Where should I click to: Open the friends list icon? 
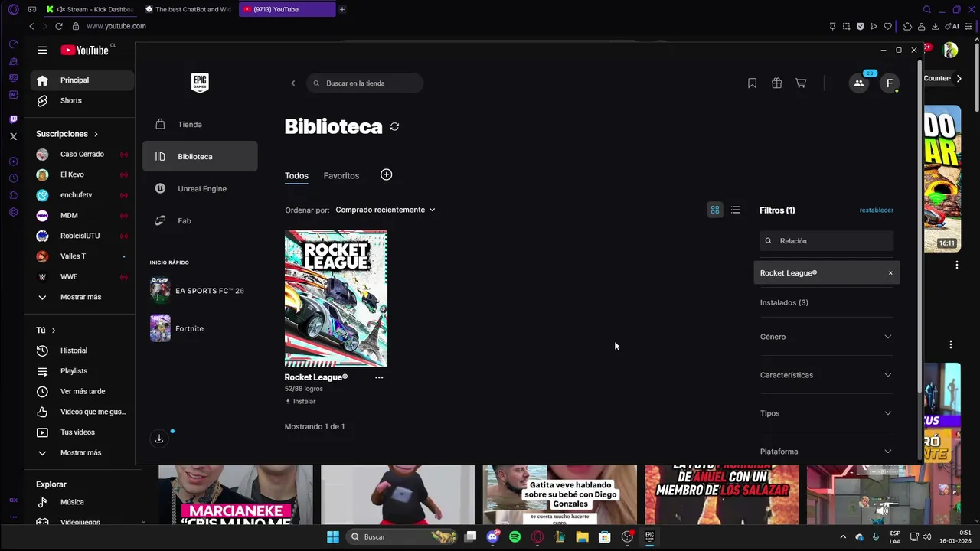(859, 83)
